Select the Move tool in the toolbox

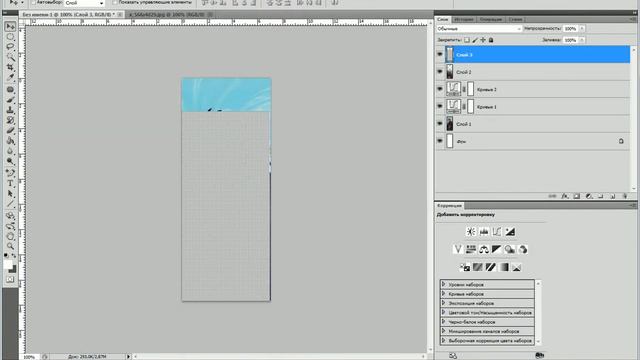coord(11,27)
